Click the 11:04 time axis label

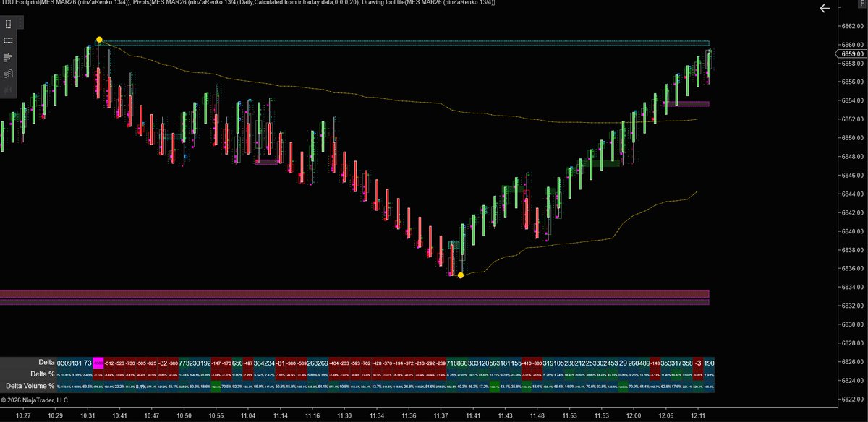click(248, 416)
